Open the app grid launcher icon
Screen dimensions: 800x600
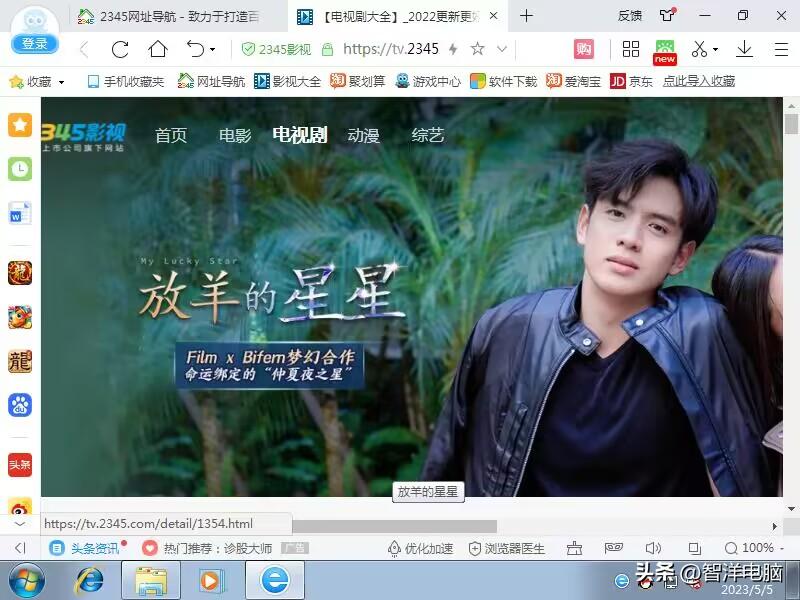(x=630, y=49)
